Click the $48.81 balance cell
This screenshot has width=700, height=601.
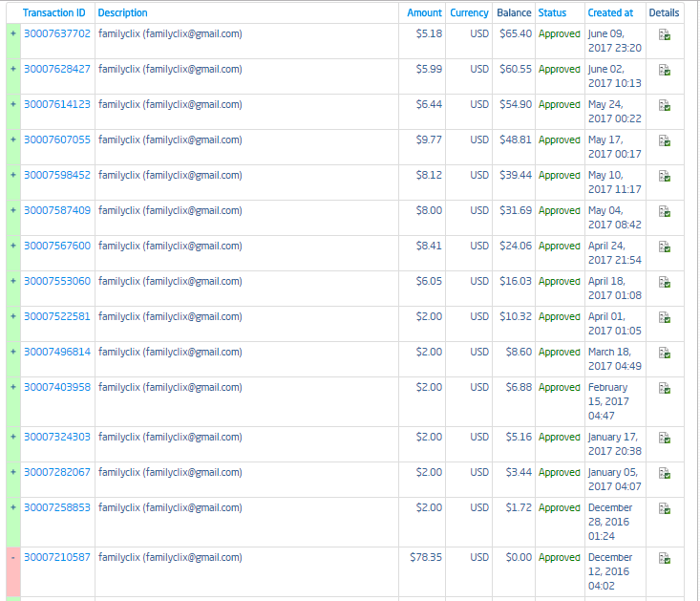[x=516, y=140]
